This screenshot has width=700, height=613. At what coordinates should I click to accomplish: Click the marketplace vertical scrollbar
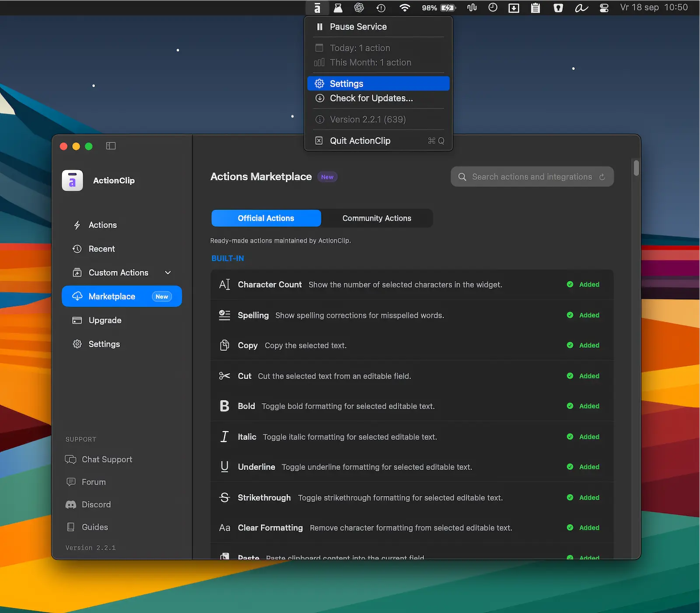pos(636,168)
